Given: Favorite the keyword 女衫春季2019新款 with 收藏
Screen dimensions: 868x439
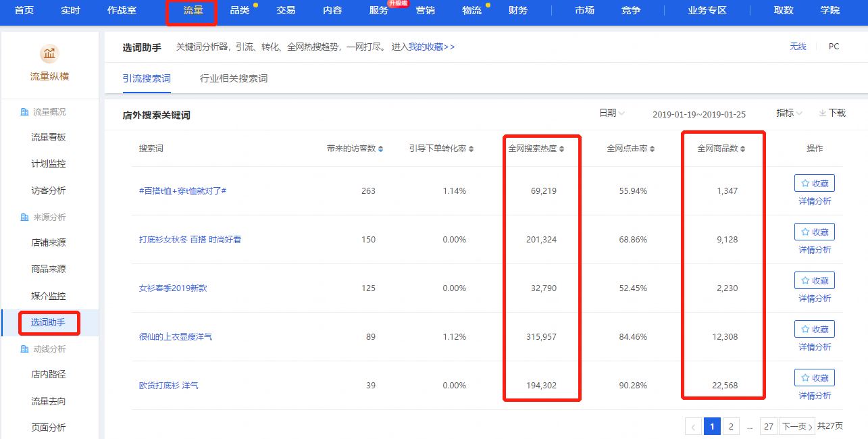Looking at the screenshot, I should click(x=814, y=280).
